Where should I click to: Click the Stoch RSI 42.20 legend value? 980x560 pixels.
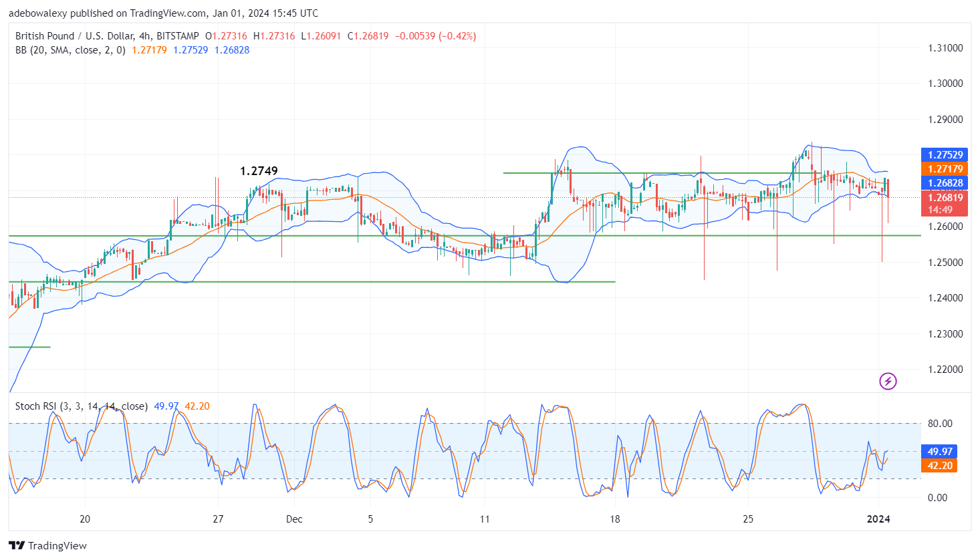tap(197, 406)
